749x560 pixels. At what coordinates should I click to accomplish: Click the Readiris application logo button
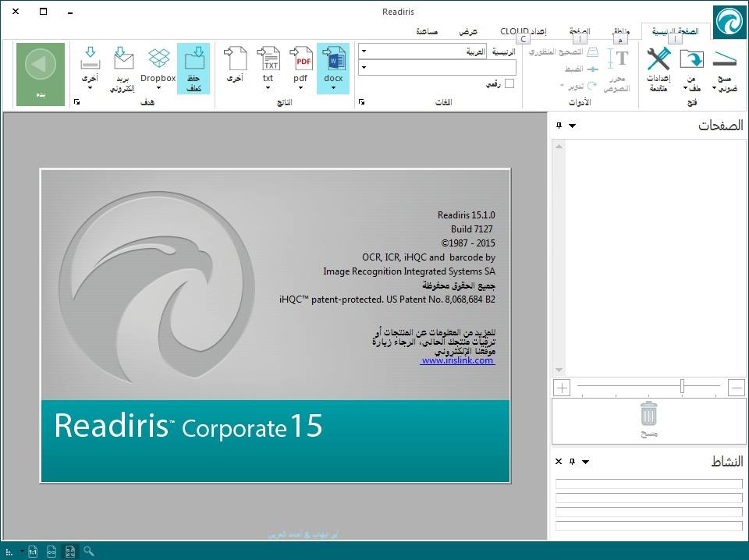coord(729,22)
